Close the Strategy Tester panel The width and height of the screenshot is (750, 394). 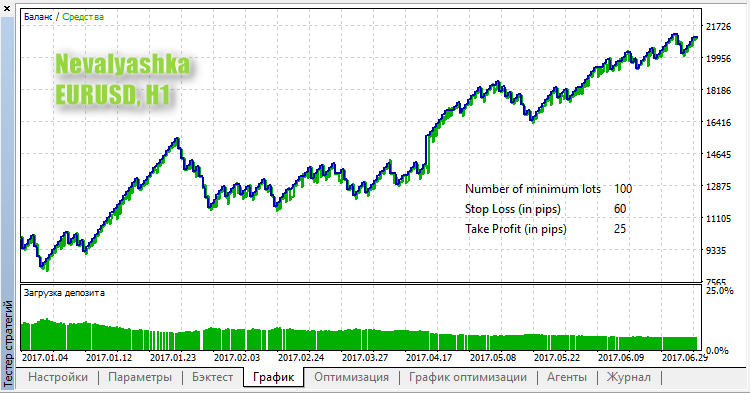coord(7,8)
